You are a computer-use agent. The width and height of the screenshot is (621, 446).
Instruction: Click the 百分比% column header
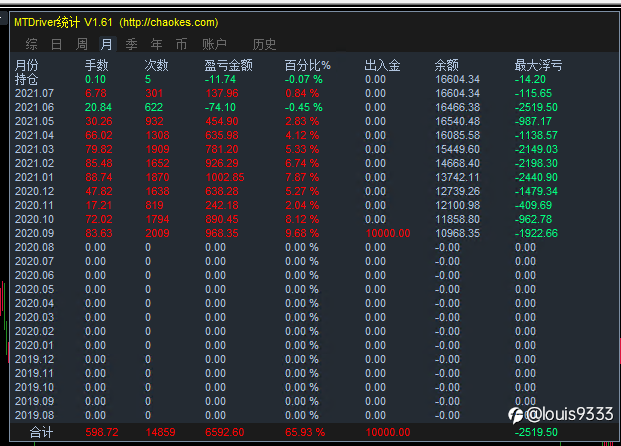pos(308,65)
